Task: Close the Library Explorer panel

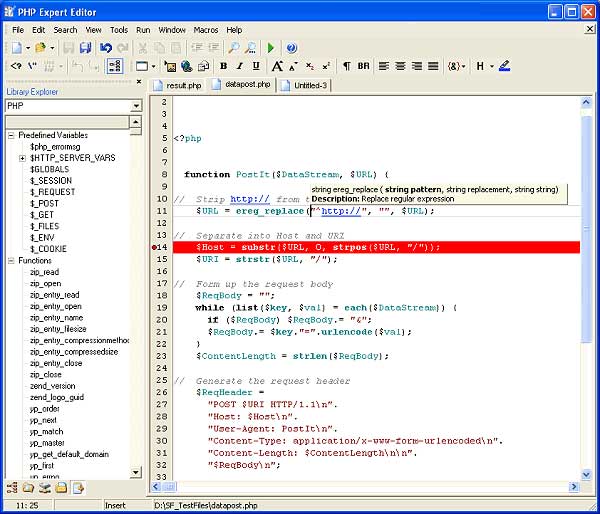Action: click(139, 82)
